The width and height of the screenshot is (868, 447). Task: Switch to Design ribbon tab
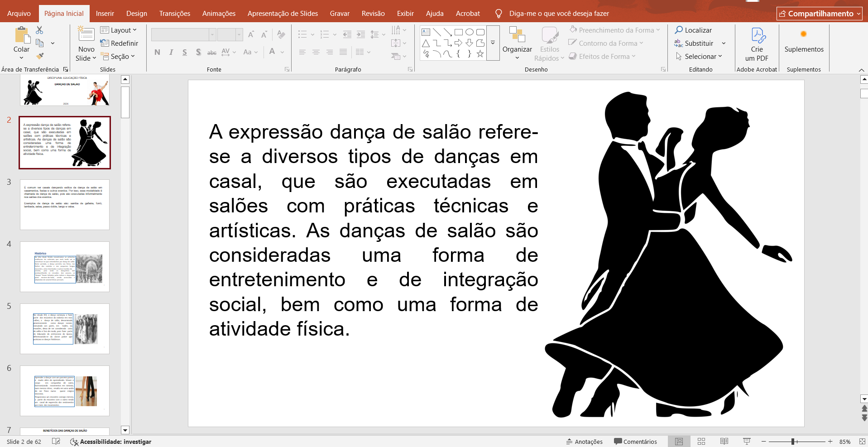[137, 14]
